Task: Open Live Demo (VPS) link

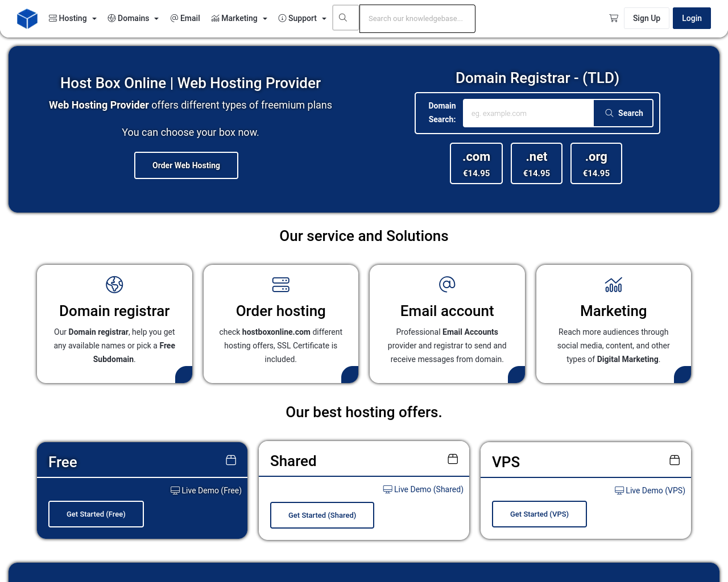Action: [650, 490]
